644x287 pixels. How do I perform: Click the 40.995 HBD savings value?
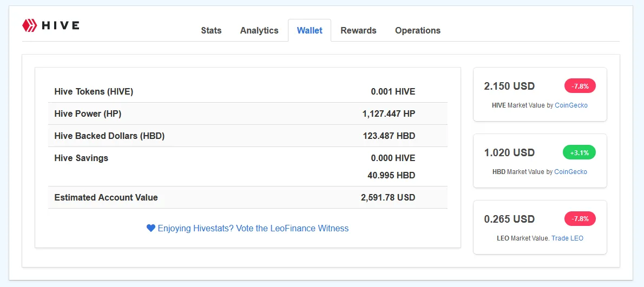391,176
